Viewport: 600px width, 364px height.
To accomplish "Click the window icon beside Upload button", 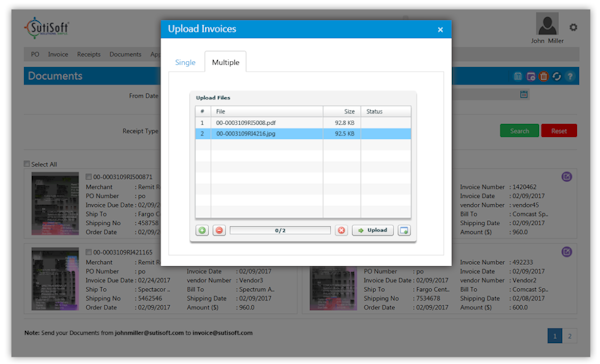I will (x=404, y=230).
